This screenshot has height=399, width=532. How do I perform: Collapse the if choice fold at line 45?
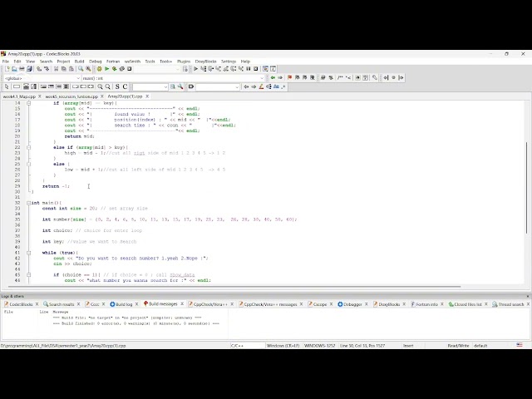click(x=29, y=275)
